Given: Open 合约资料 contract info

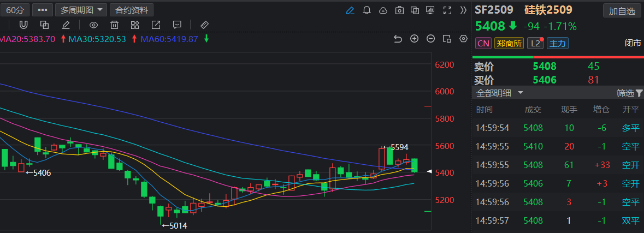Looking at the screenshot, I should coord(132,10).
